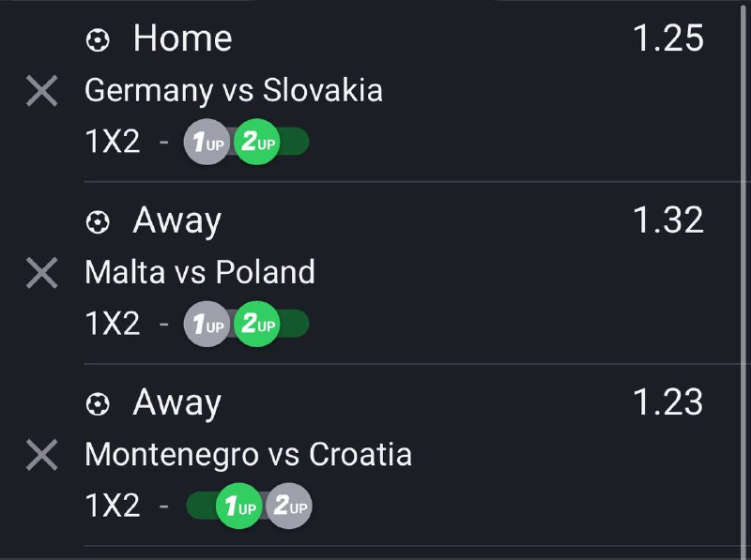Click the 1.25 odds value
This screenshot has height=560, width=751.
pyautogui.click(x=667, y=38)
